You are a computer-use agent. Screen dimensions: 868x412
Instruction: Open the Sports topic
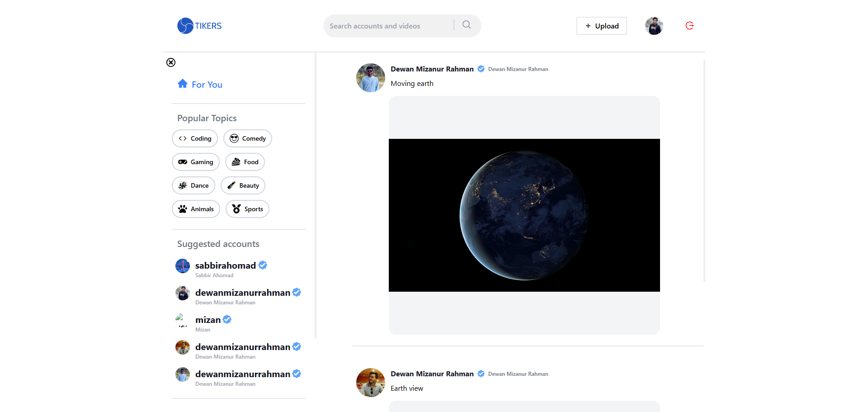coord(247,209)
